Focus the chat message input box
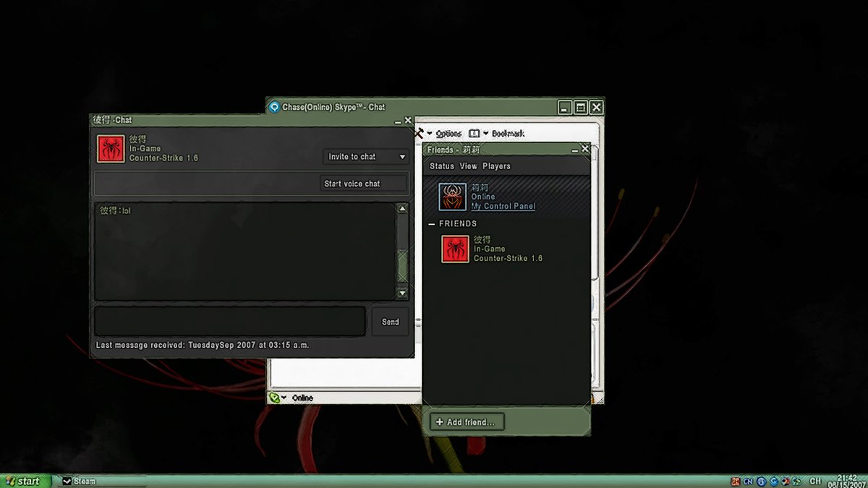868x488 pixels. (229, 322)
